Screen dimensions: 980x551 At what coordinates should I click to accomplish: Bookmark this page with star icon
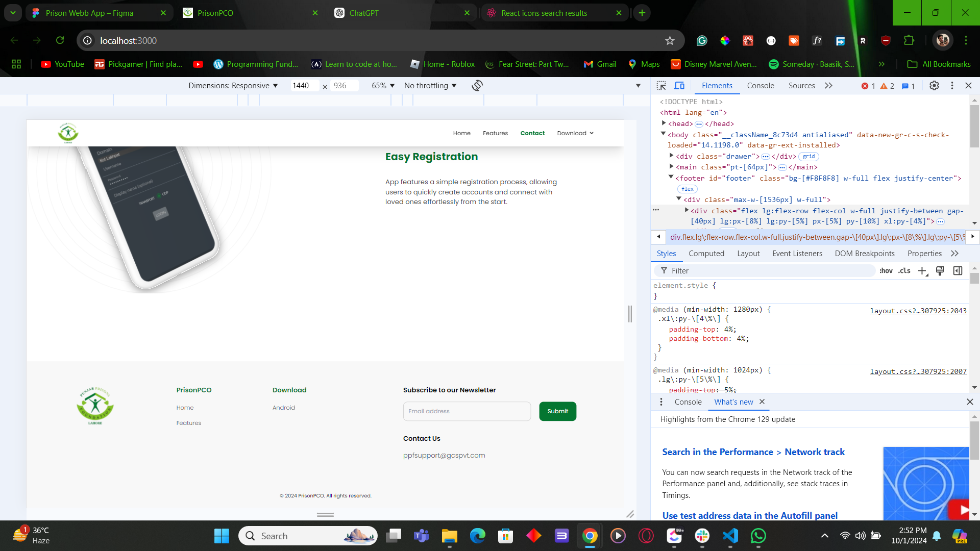[x=670, y=40]
